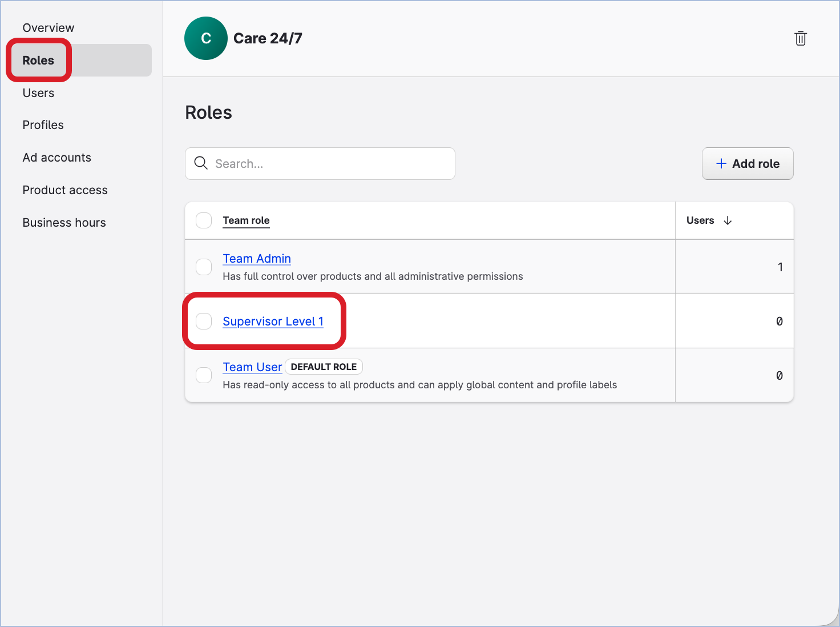
Task: Open the Supervisor Level 1 role
Action: pyautogui.click(x=273, y=321)
